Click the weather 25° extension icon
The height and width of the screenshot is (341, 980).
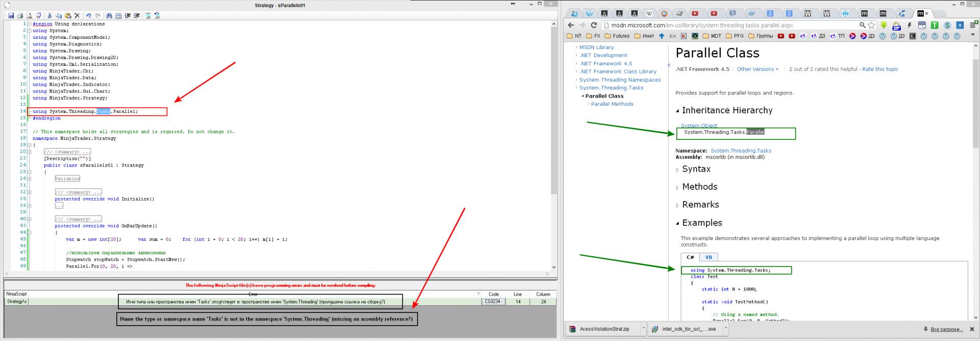897,26
